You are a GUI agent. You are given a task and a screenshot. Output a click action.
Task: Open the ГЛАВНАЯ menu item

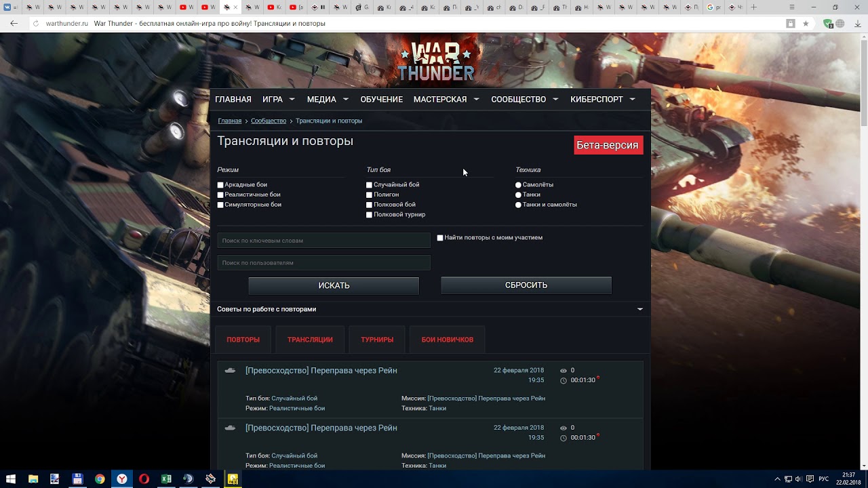tap(233, 99)
